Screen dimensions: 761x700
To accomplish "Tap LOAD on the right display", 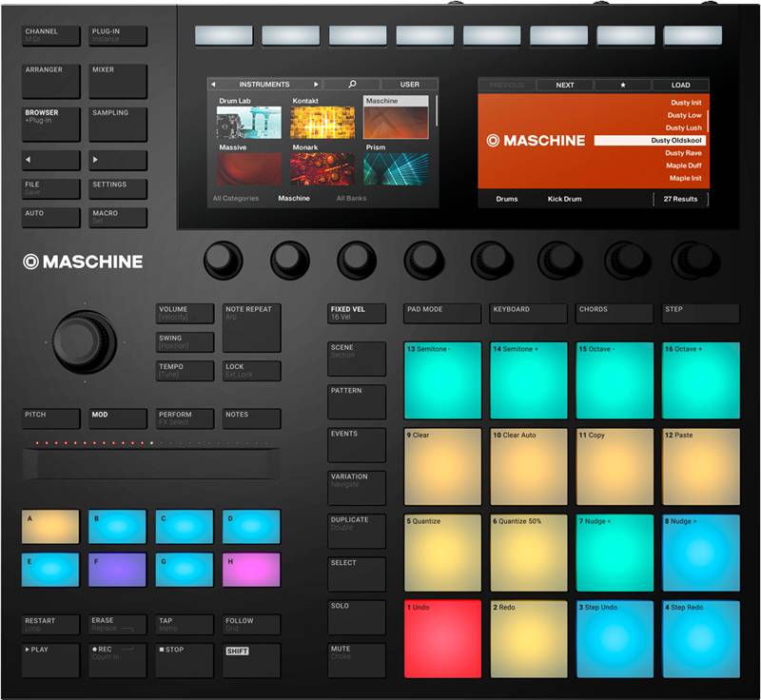I will (x=680, y=85).
